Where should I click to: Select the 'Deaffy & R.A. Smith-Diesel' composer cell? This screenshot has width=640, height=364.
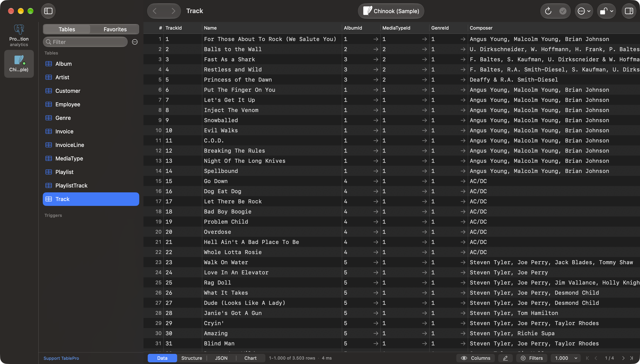click(x=554, y=79)
